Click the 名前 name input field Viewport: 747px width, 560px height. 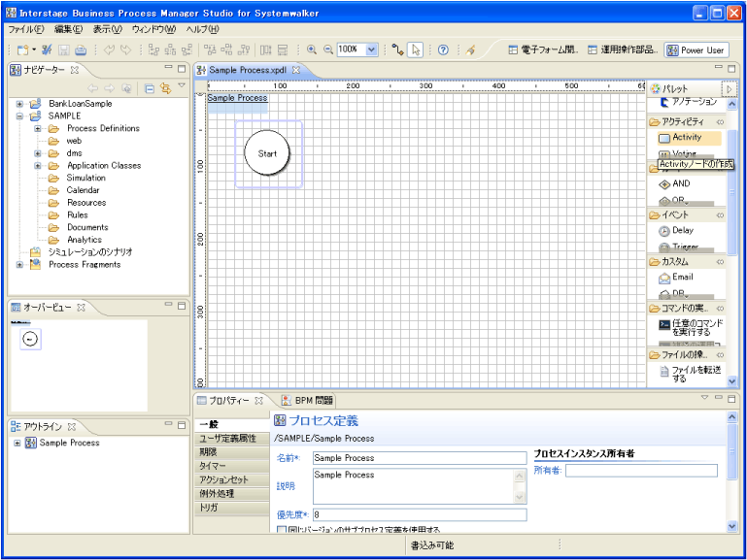point(420,458)
